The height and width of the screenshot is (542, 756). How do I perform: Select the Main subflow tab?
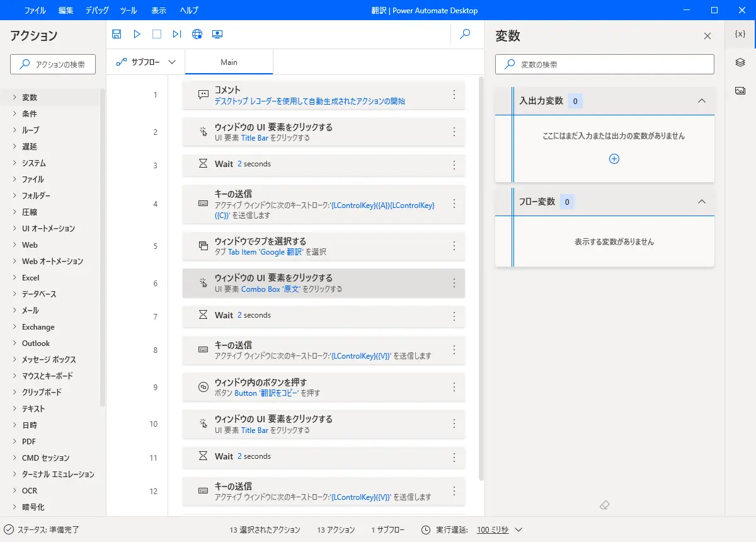(229, 62)
